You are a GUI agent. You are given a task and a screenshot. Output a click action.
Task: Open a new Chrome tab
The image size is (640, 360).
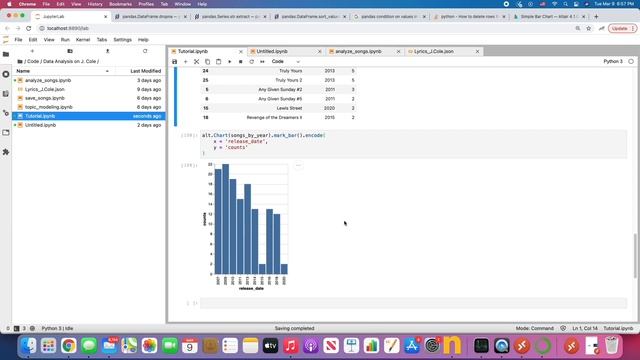(x=596, y=17)
